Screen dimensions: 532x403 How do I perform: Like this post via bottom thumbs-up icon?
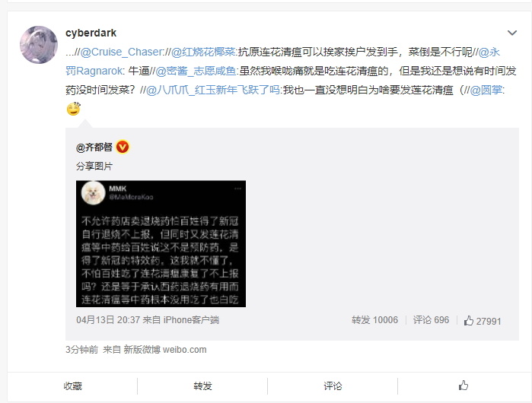click(x=464, y=386)
